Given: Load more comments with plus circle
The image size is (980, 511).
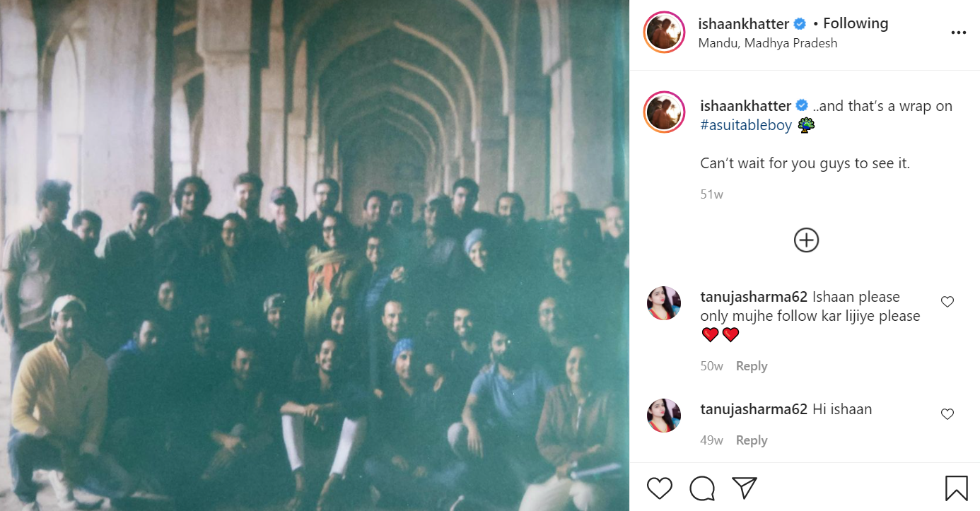Looking at the screenshot, I should click(806, 240).
